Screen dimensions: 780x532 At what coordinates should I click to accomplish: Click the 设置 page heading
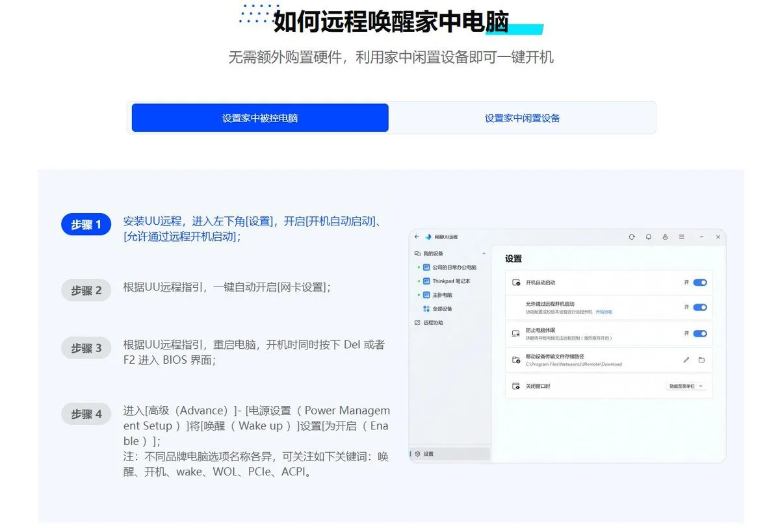[x=513, y=259]
